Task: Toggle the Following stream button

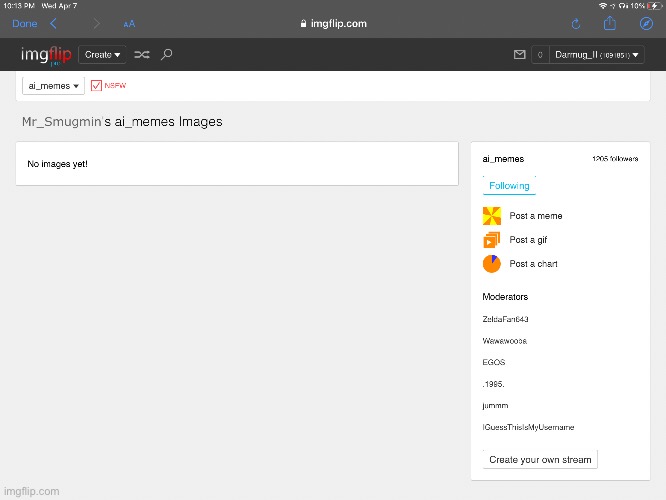Action: pyautogui.click(x=509, y=186)
